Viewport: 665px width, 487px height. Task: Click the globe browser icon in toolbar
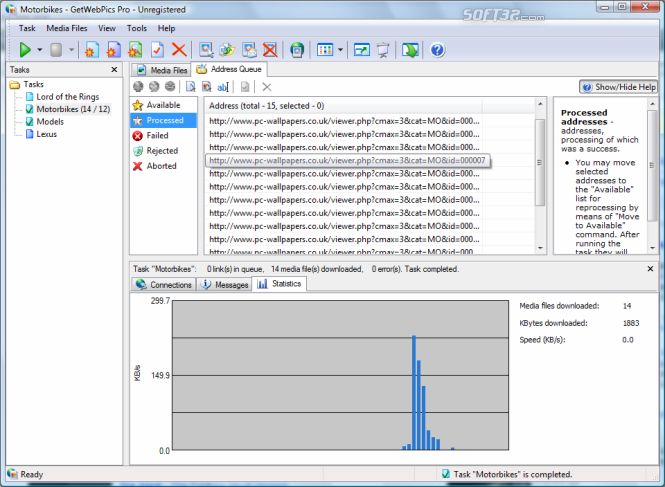[x=297, y=50]
